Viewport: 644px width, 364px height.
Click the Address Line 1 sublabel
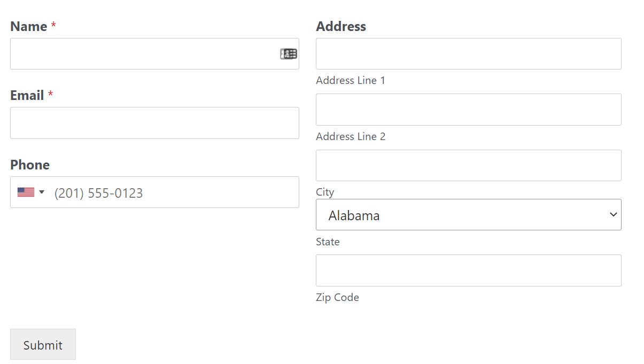click(x=351, y=80)
